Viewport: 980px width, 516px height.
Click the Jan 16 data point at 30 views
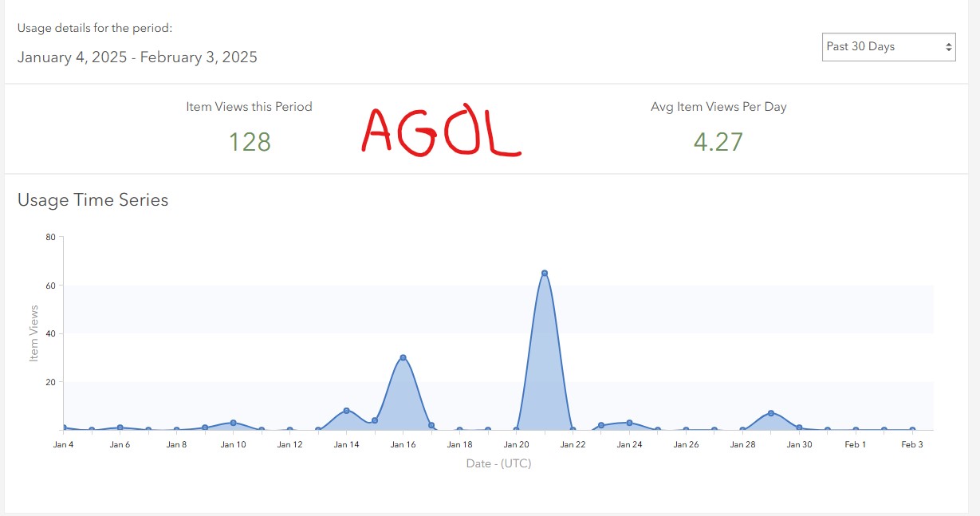pos(403,357)
